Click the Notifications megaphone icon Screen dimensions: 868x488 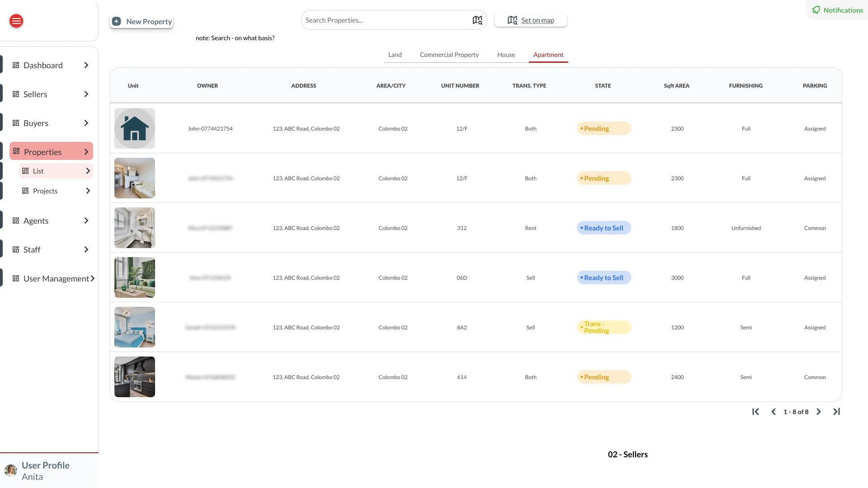pos(816,10)
